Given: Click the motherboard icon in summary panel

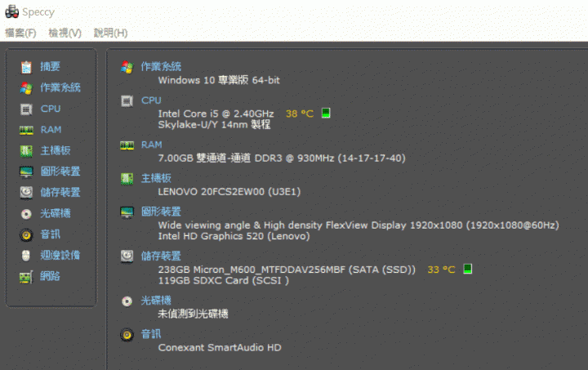Looking at the screenshot, I should click(127, 179).
